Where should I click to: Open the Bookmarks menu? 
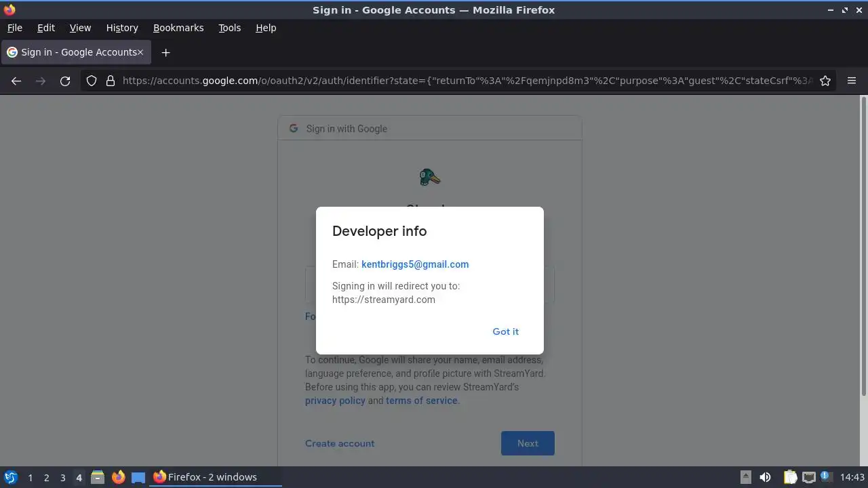(178, 28)
